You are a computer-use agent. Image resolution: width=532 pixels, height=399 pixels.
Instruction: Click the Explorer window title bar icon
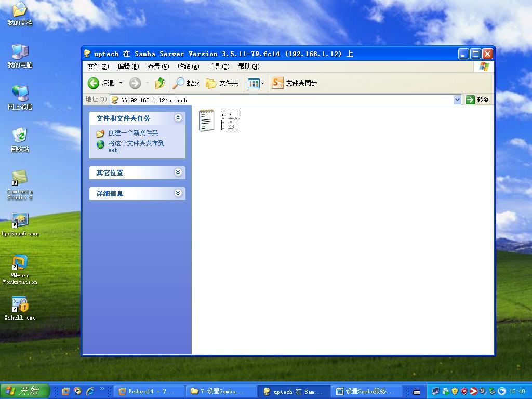(x=87, y=54)
